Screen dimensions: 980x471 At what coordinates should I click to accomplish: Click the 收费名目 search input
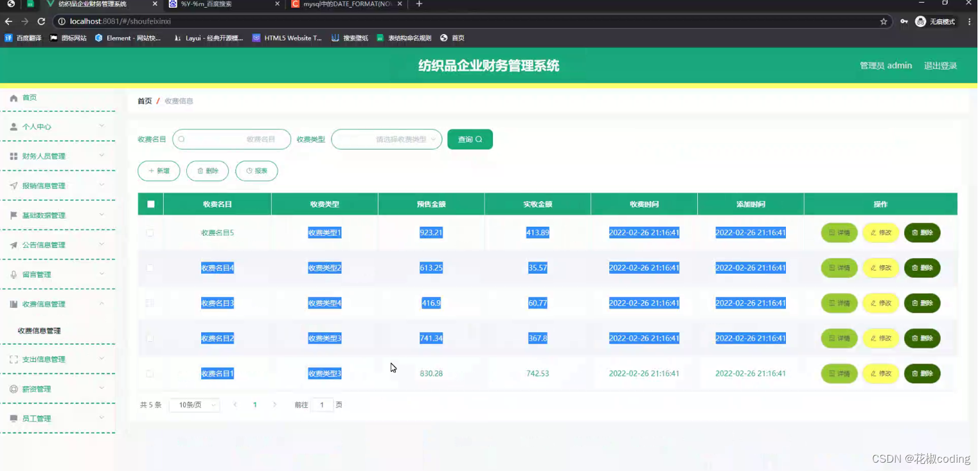[x=231, y=139]
